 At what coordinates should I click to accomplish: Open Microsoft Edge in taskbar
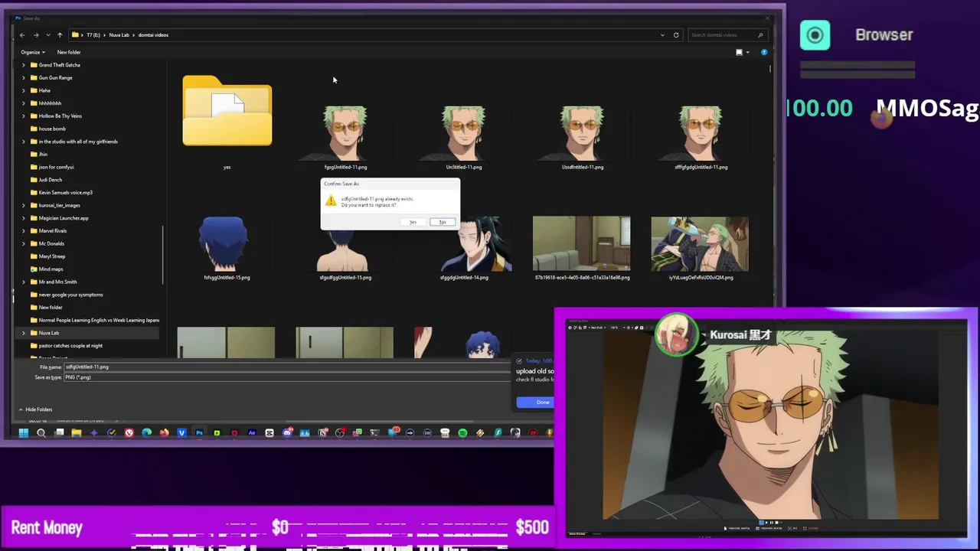tap(146, 433)
